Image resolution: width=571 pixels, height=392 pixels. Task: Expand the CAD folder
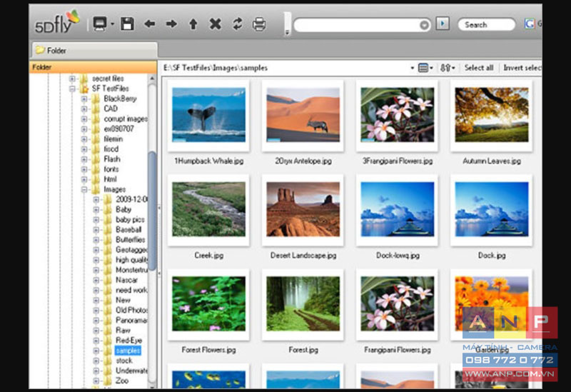coord(84,109)
